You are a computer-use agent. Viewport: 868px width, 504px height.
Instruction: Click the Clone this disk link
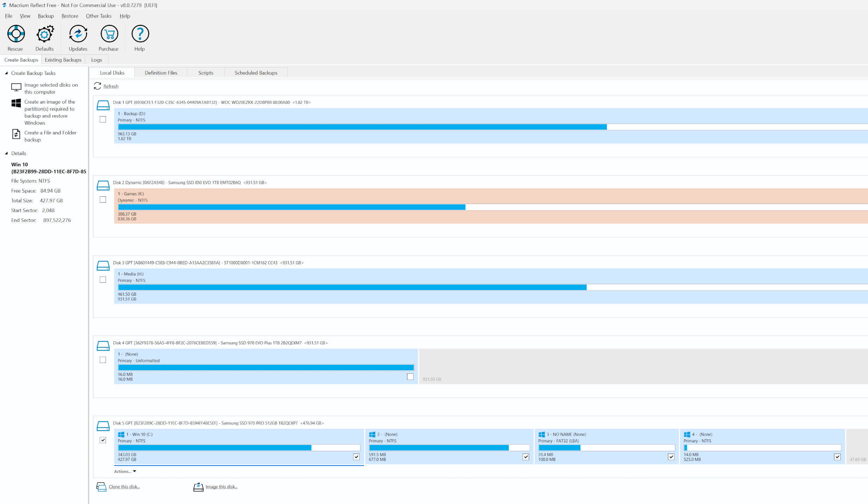click(124, 487)
